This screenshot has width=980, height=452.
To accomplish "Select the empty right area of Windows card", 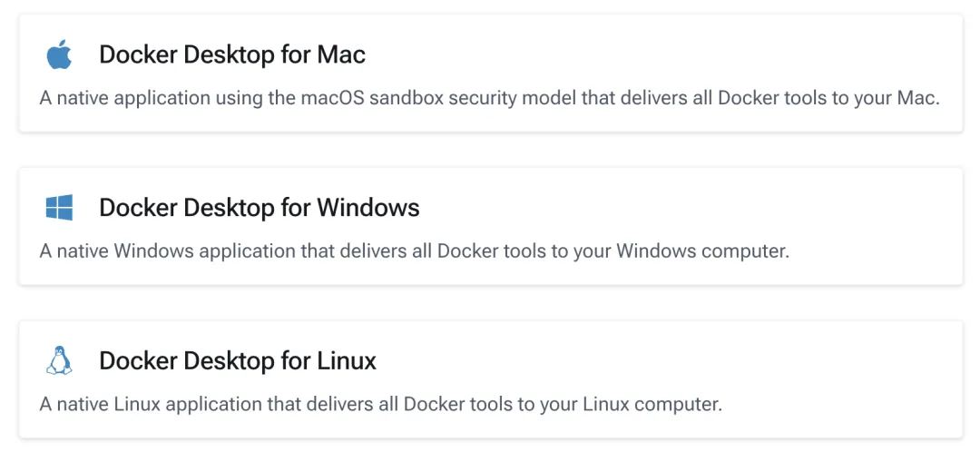I will (726, 208).
